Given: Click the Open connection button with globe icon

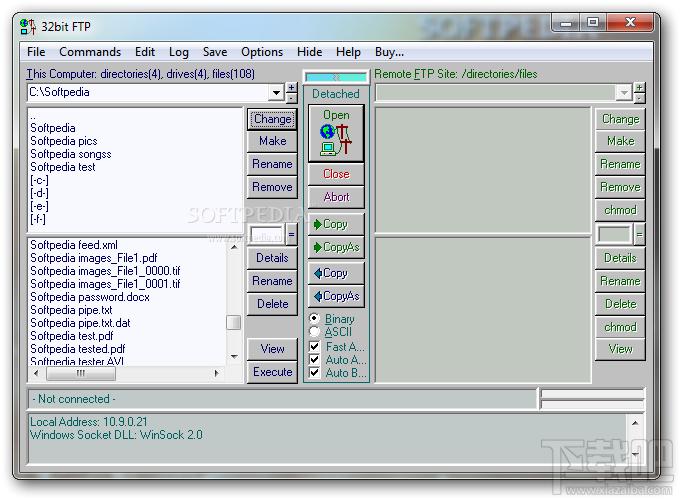Looking at the screenshot, I should (336, 133).
